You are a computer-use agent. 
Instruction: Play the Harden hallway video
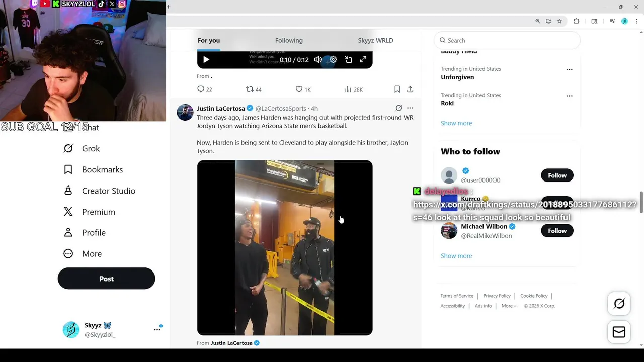tap(285, 248)
